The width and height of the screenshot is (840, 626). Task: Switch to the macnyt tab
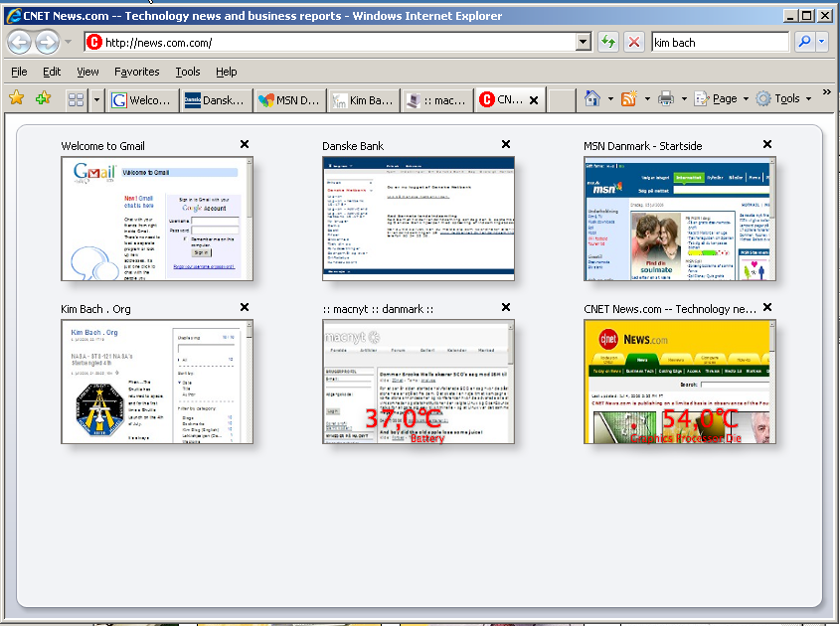[x=437, y=100]
